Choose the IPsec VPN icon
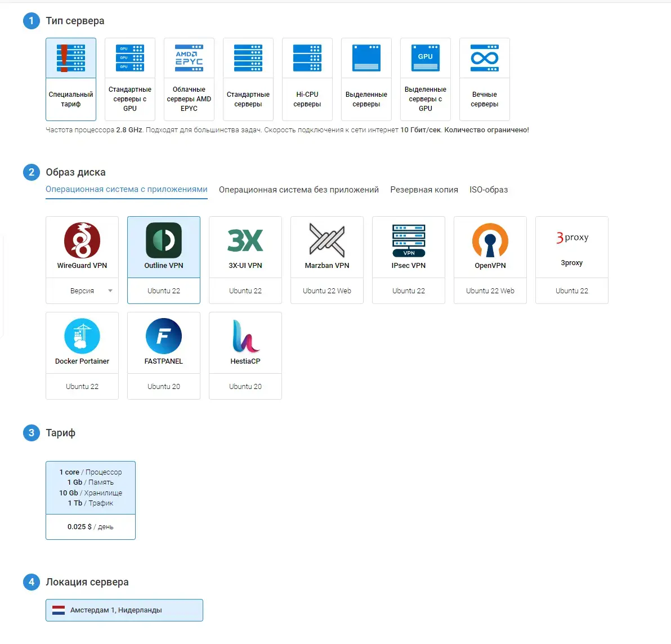Viewport: 671px width, 644px height. point(409,240)
